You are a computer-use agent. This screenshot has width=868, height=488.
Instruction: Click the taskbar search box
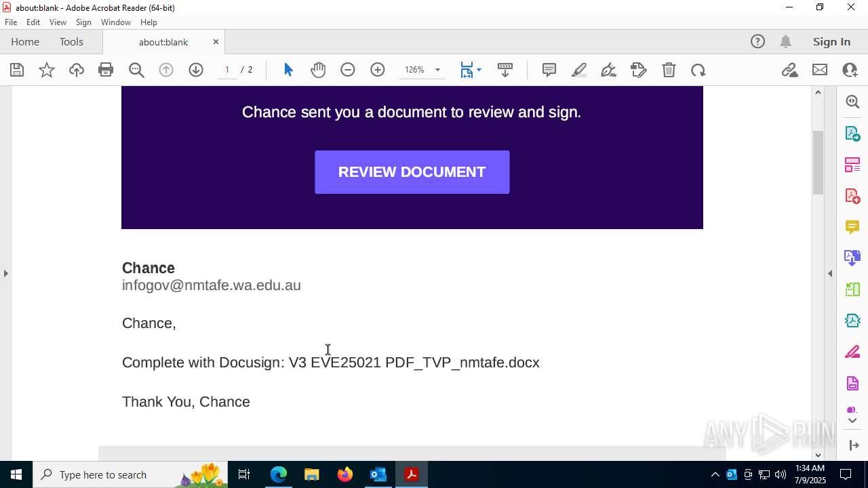130,474
